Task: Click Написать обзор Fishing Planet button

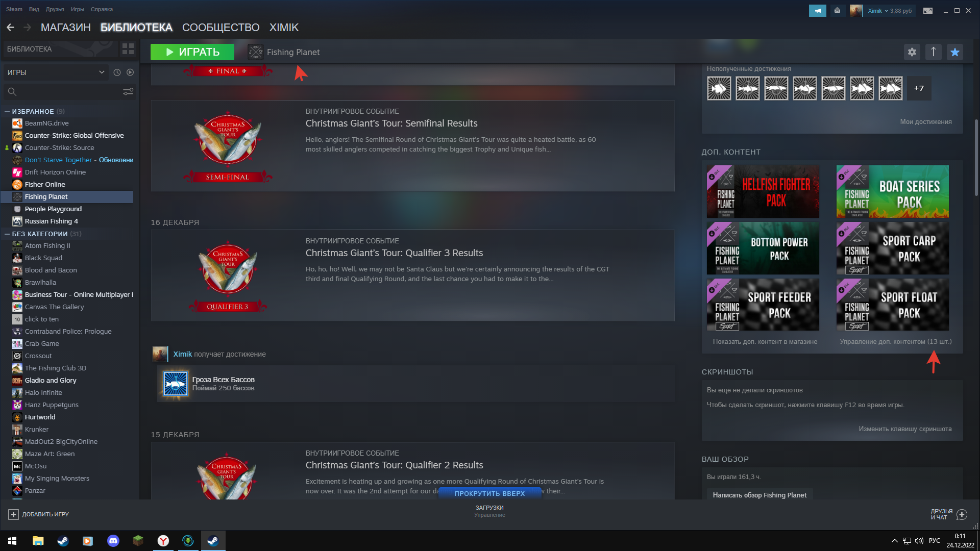Action: pos(759,495)
